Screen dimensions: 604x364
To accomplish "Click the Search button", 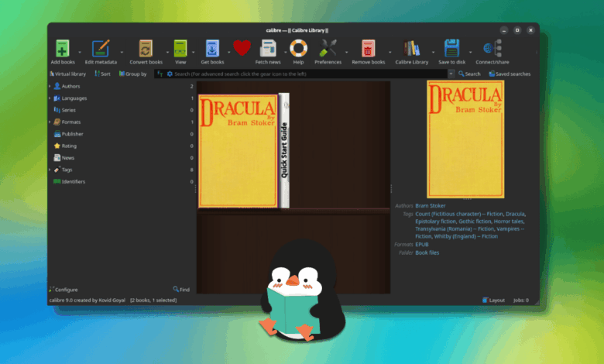I will (469, 74).
